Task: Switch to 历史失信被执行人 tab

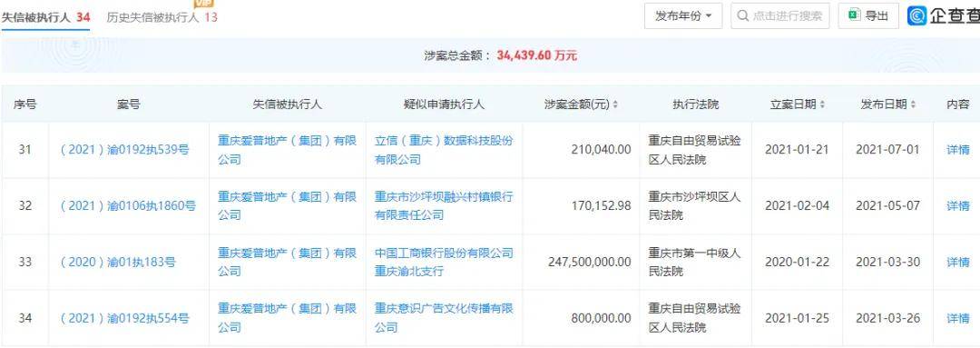Action: click(x=162, y=17)
